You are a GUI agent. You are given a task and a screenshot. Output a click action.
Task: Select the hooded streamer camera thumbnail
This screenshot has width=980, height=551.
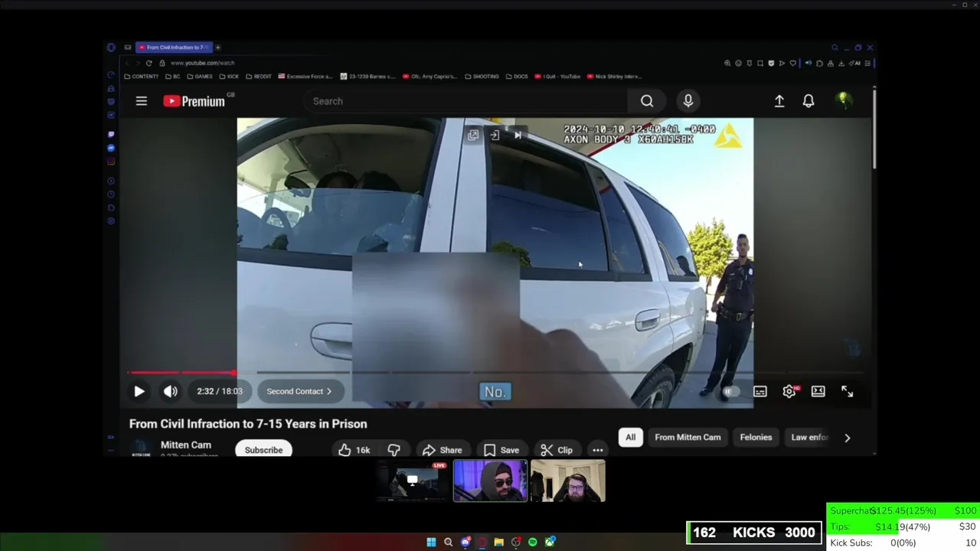coord(490,481)
